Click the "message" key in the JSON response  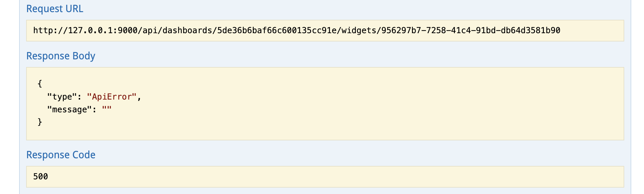[x=71, y=109]
